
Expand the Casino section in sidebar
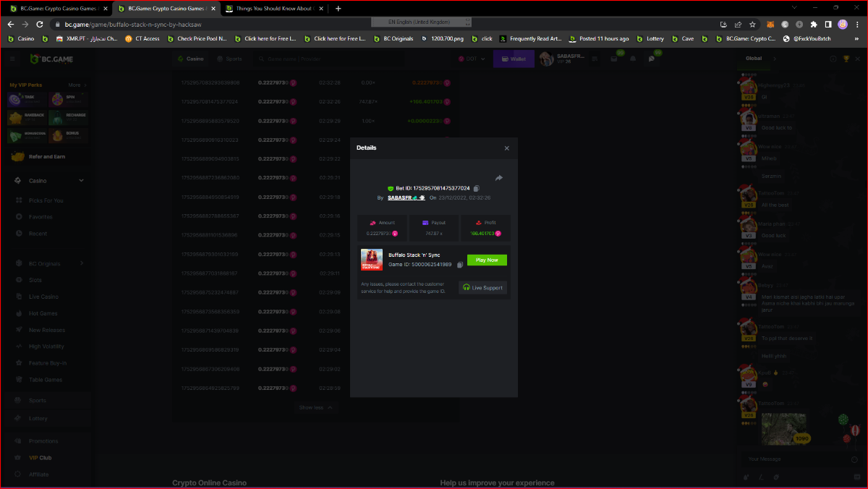tap(81, 181)
